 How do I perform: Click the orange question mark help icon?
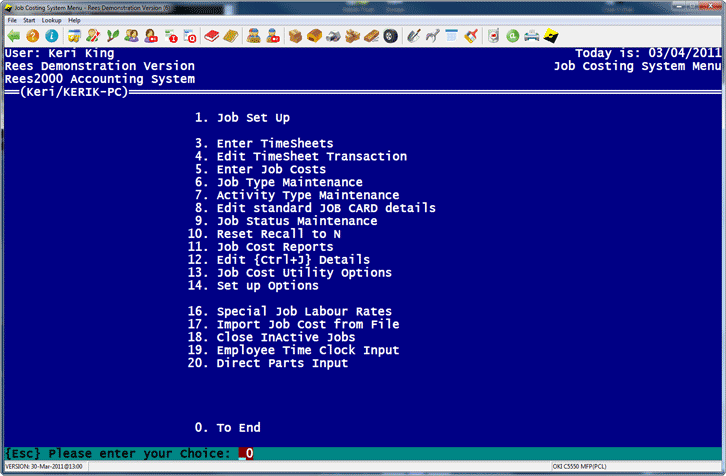(x=32, y=36)
